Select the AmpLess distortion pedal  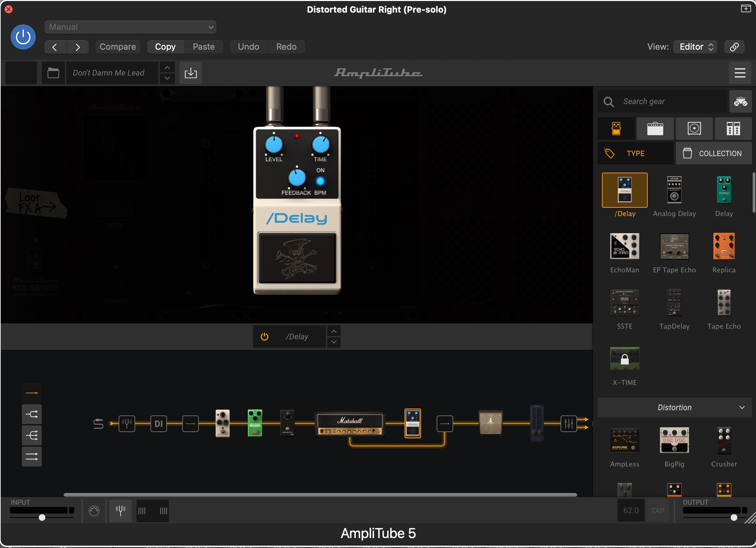(x=625, y=441)
